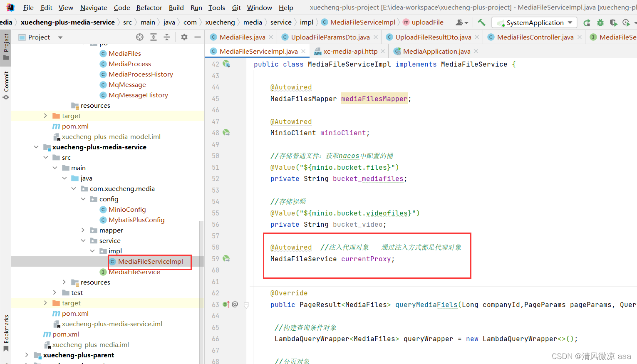Switch to xc-media-api.http editor tab
Image resolution: width=637 pixels, height=364 pixels.
click(x=350, y=51)
